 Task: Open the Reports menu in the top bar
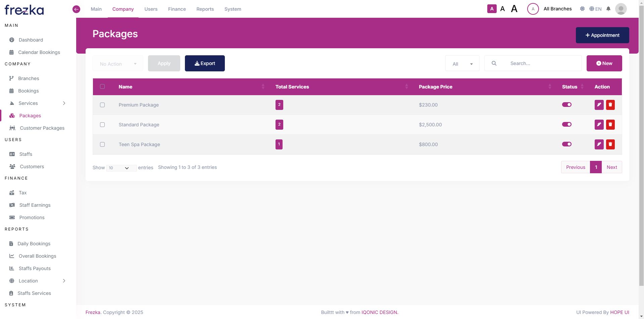[205, 9]
